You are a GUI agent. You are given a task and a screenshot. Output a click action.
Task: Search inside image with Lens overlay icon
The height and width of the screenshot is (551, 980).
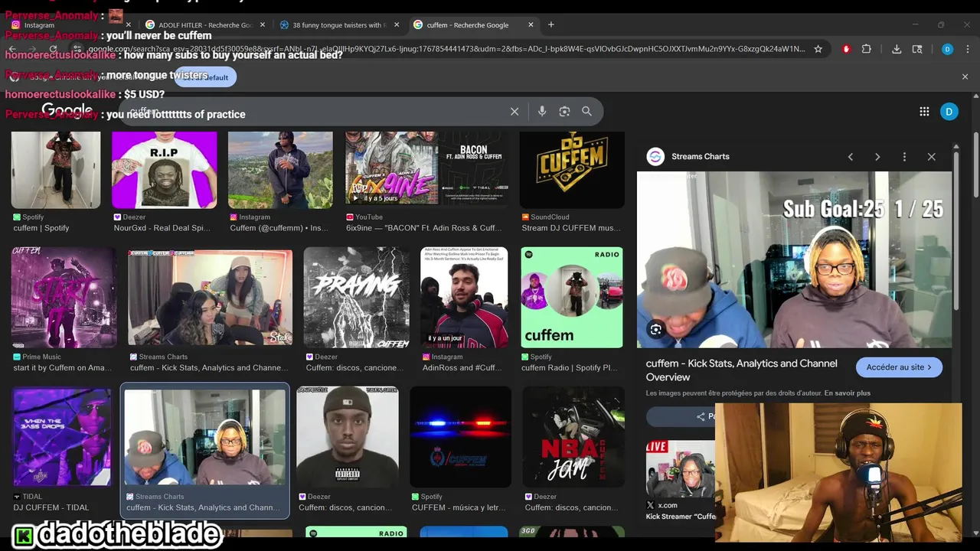(656, 330)
